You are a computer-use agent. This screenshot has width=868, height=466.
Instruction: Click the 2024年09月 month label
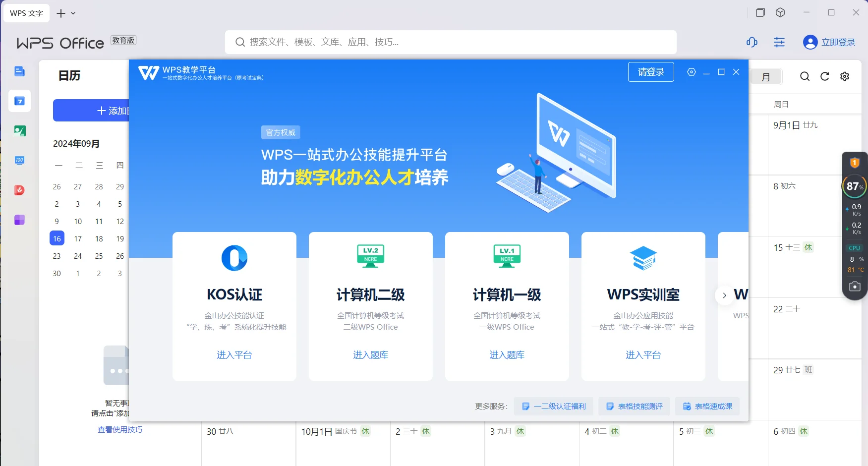[76, 144]
